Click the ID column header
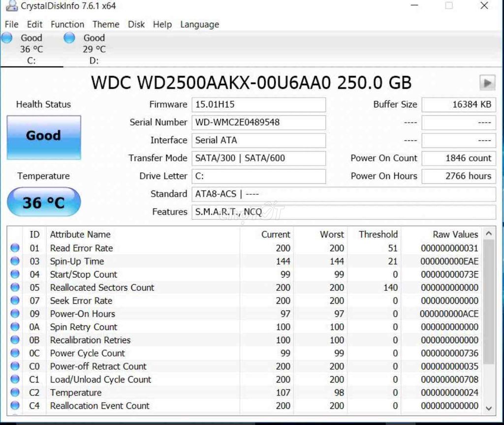This screenshot has height=425, width=504. pyautogui.click(x=34, y=234)
